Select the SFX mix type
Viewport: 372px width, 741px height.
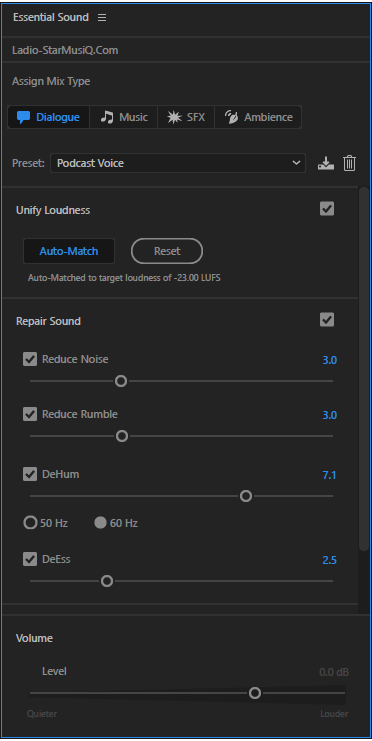[x=186, y=117]
